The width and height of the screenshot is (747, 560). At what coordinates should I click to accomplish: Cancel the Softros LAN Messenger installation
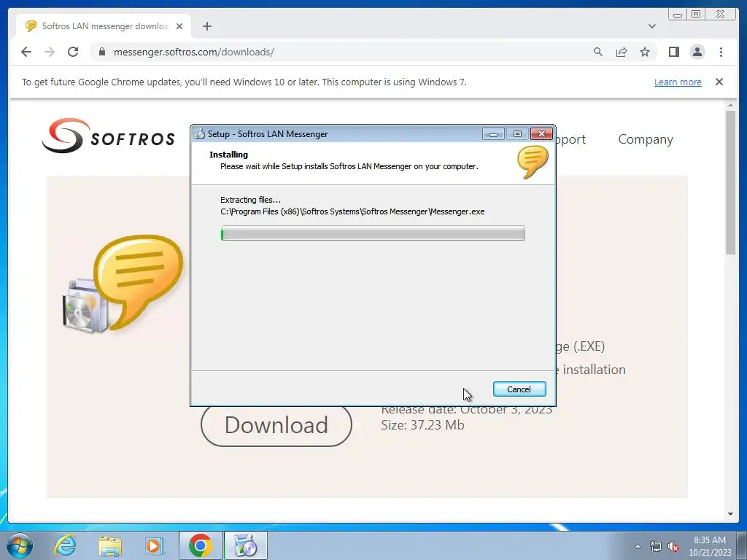pyautogui.click(x=519, y=389)
